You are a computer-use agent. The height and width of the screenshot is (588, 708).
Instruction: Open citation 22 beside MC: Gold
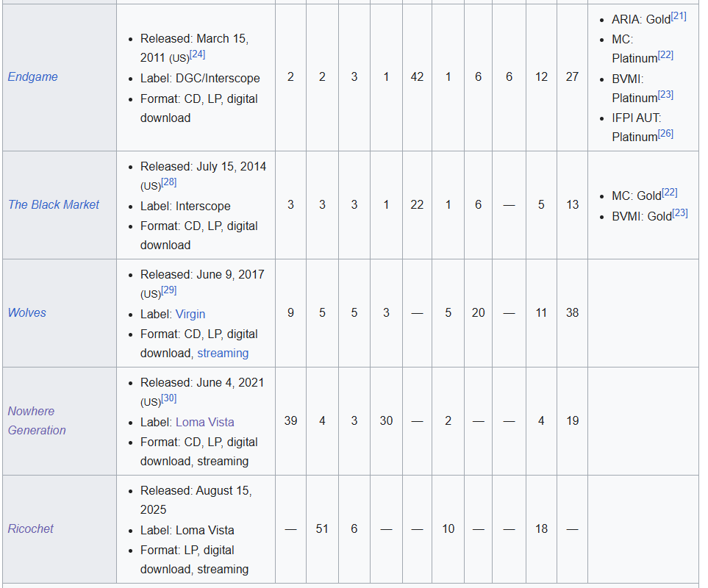[670, 193]
